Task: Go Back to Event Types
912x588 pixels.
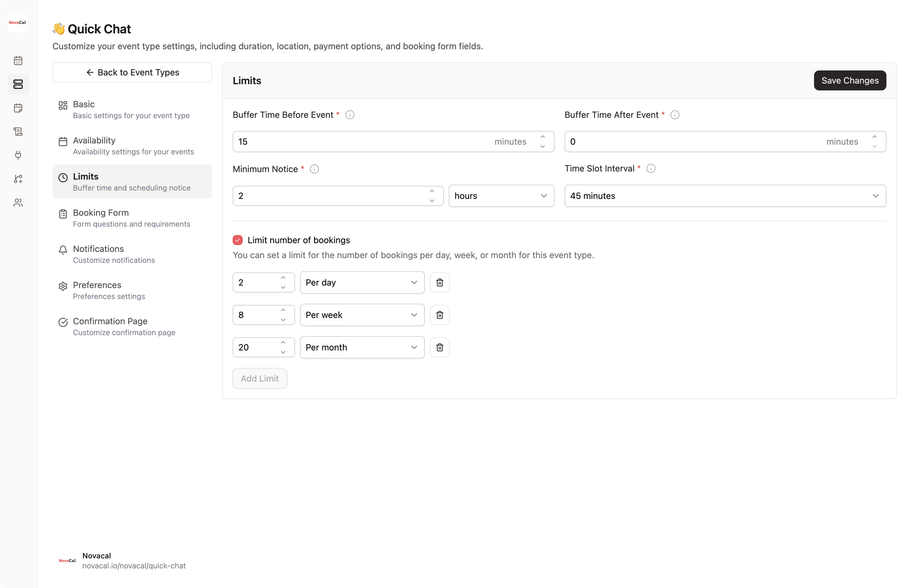Action: click(x=132, y=73)
